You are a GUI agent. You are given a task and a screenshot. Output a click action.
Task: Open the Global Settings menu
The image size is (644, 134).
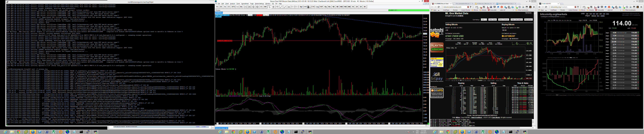pyautogui.click(x=259, y=4)
